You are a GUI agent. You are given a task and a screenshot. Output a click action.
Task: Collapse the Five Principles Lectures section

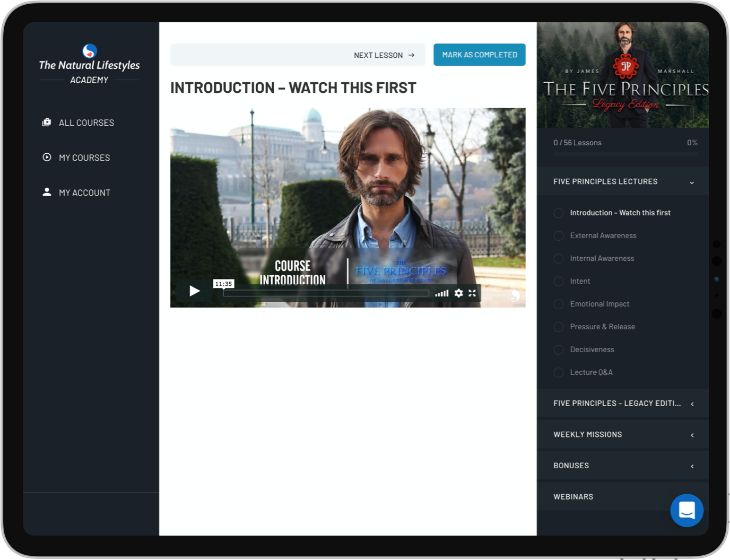pyautogui.click(x=691, y=182)
